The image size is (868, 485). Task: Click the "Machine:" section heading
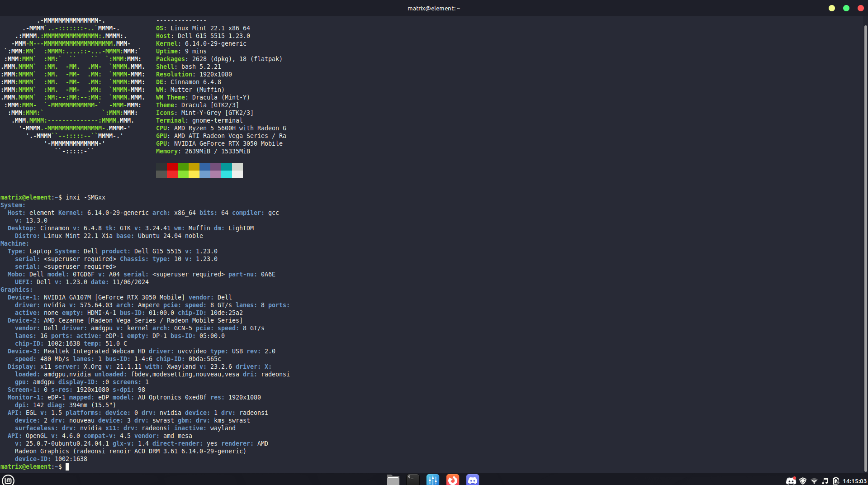click(x=15, y=243)
